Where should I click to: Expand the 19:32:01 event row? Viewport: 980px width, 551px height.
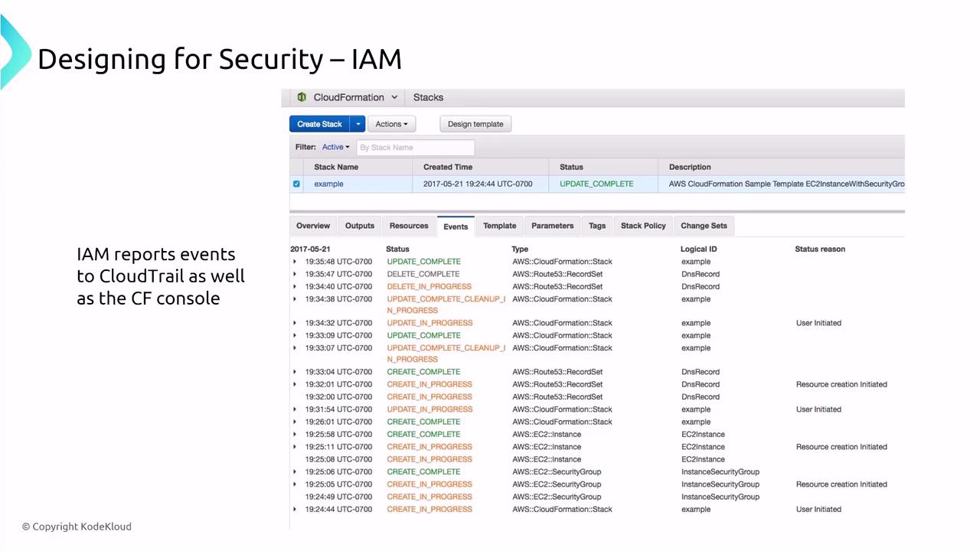tap(295, 384)
